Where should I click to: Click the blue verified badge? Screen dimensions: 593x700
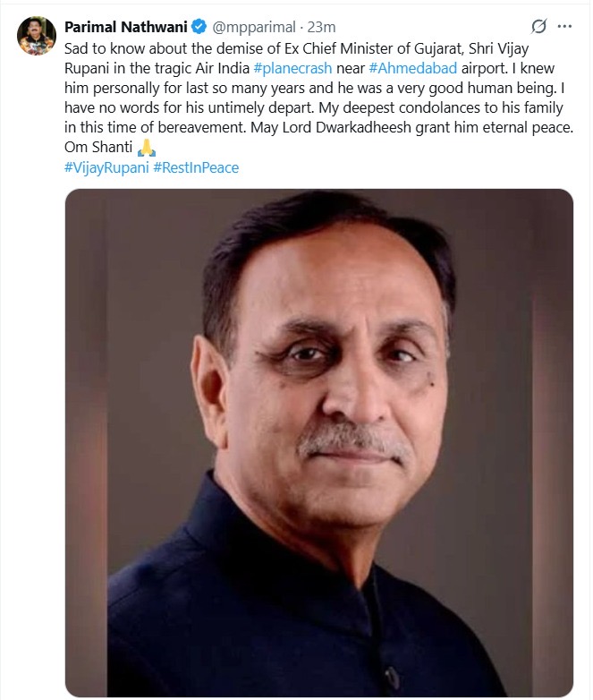[199, 27]
